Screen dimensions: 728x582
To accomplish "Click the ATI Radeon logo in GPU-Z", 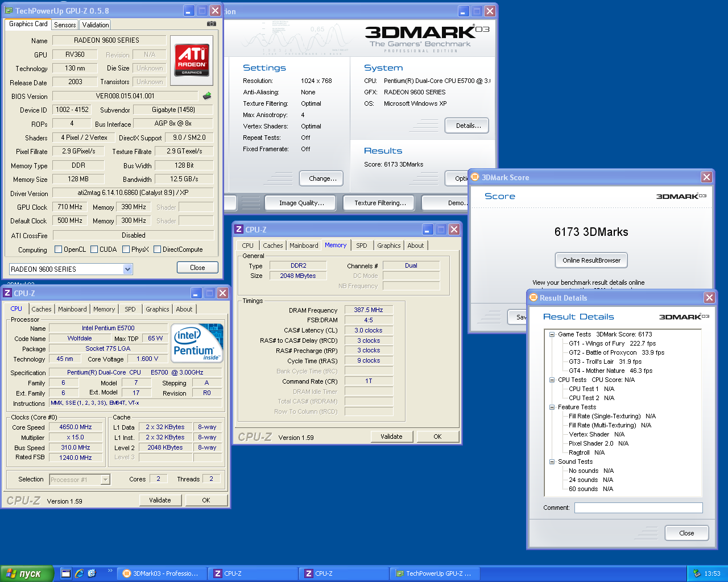I will 192,60.
